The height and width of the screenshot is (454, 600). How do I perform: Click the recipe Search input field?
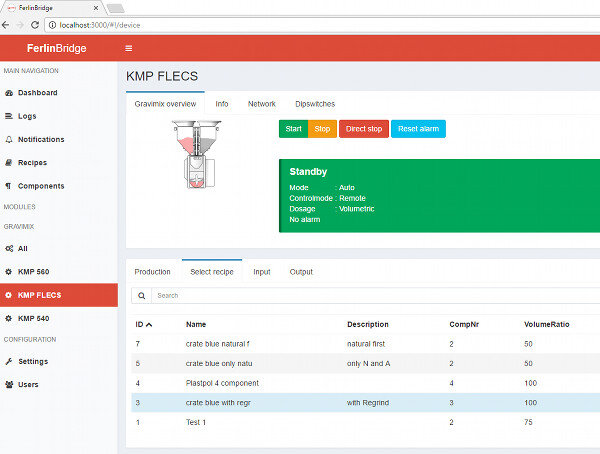[375, 296]
